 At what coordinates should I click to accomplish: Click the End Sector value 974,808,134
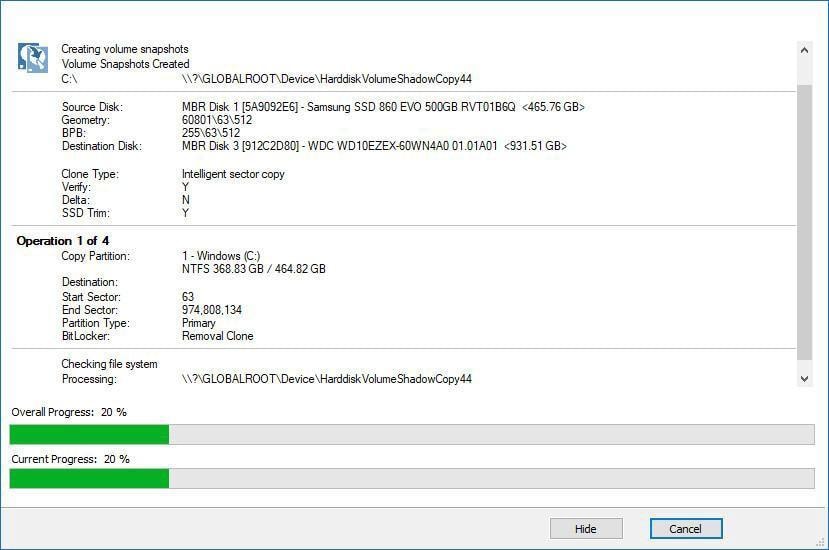(x=211, y=310)
